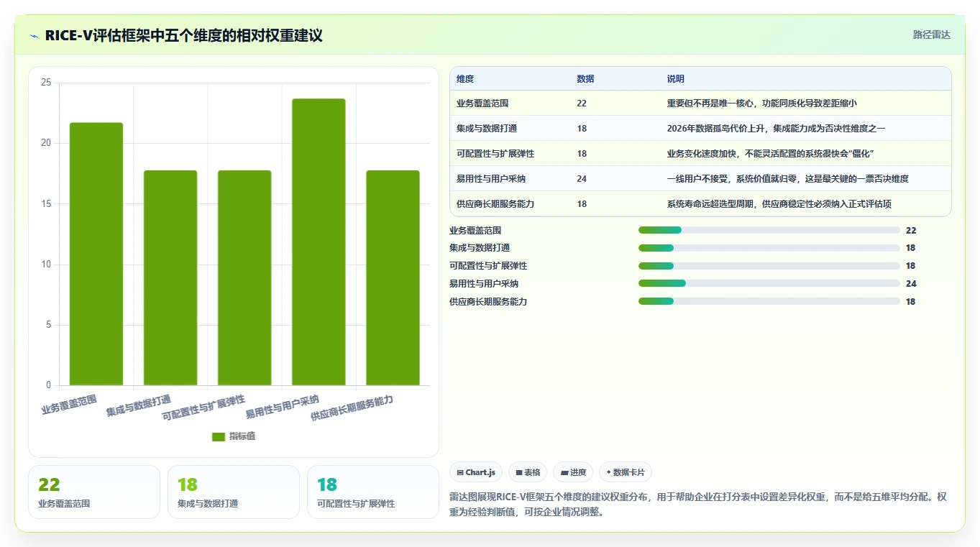Click the 可配置性与扩展弹性 x-axis label
This screenshot has height=547, width=980.
[x=204, y=408]
